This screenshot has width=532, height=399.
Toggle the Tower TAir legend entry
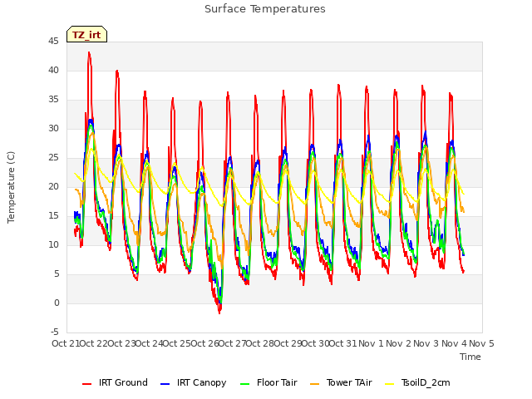pyautogui.click(x=341, y=382)
